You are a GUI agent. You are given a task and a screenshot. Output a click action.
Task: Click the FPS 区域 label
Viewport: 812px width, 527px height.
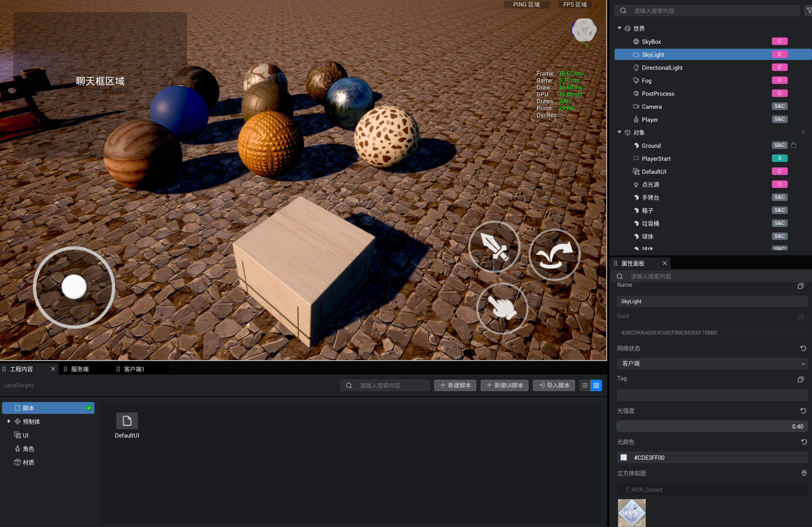point(575,4)
